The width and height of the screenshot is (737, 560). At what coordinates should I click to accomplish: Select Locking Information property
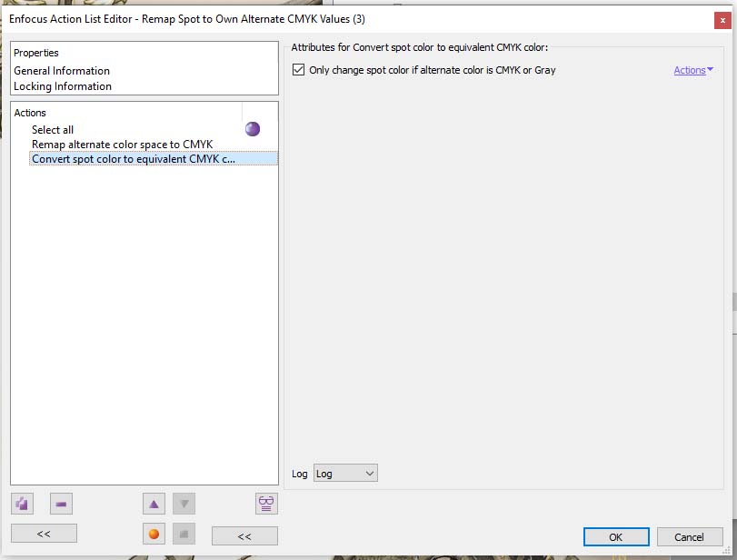(x=63, y=86)
